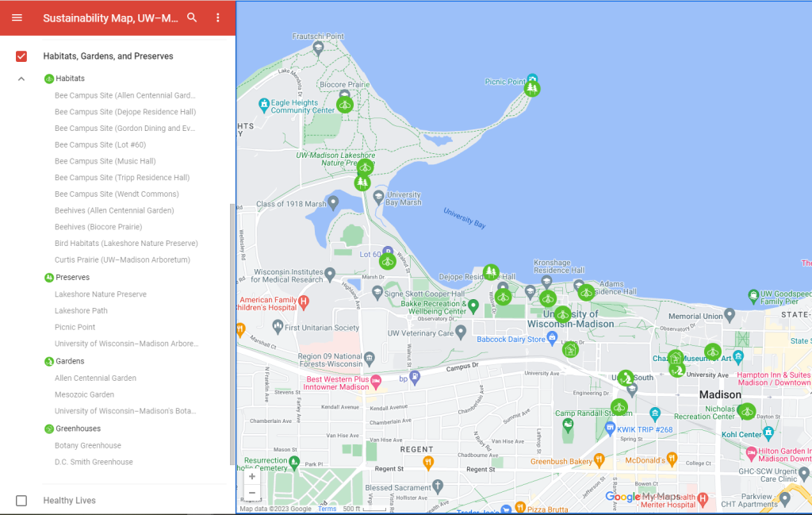Select Beehives (Biocore Prairie) in list
Screen dimensions: 812x515
click(x=98, y=228)
